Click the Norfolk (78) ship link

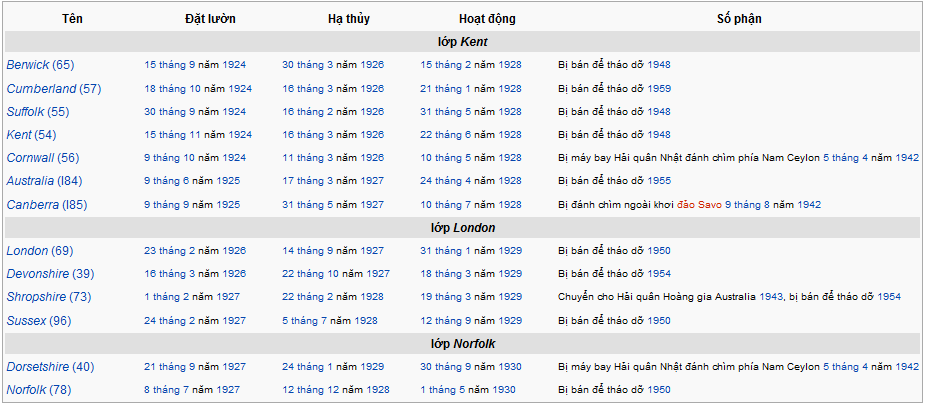(27, 390)
